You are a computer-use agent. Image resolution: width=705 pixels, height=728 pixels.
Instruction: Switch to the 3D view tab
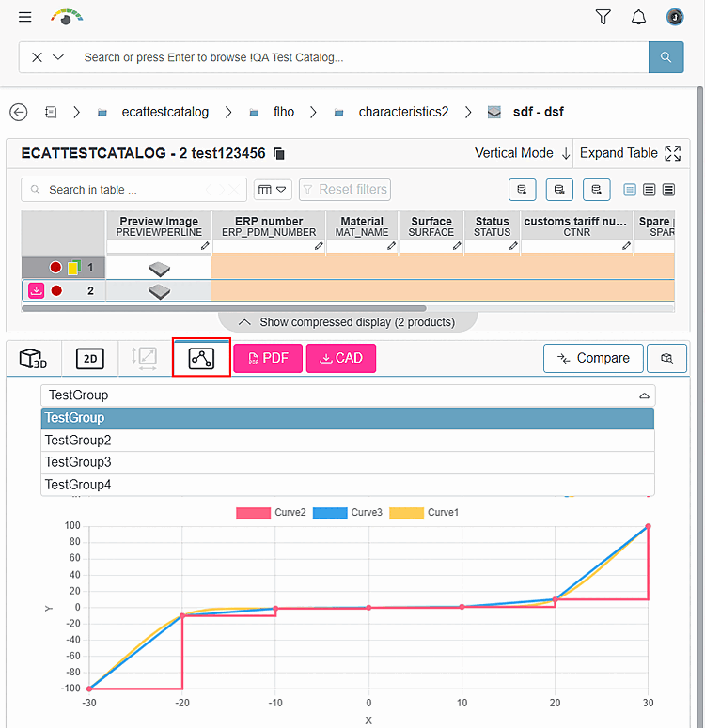pos(34,358)
